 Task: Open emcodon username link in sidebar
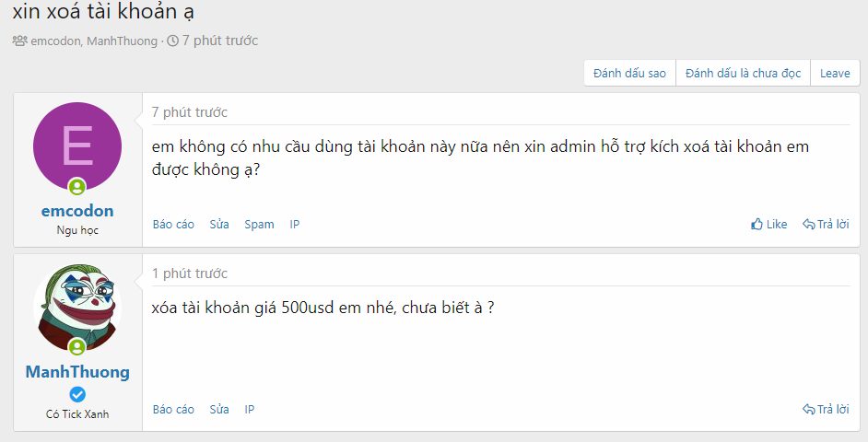coord(77,211)
